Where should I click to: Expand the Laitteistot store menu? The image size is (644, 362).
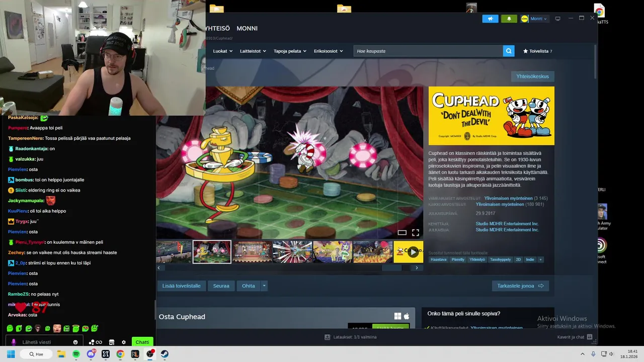pos(253,51)
